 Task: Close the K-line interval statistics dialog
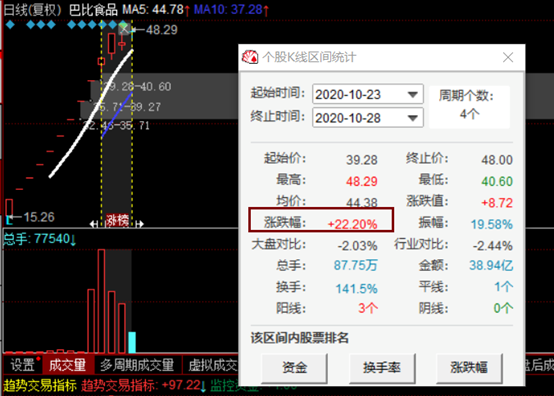[508, 57]
